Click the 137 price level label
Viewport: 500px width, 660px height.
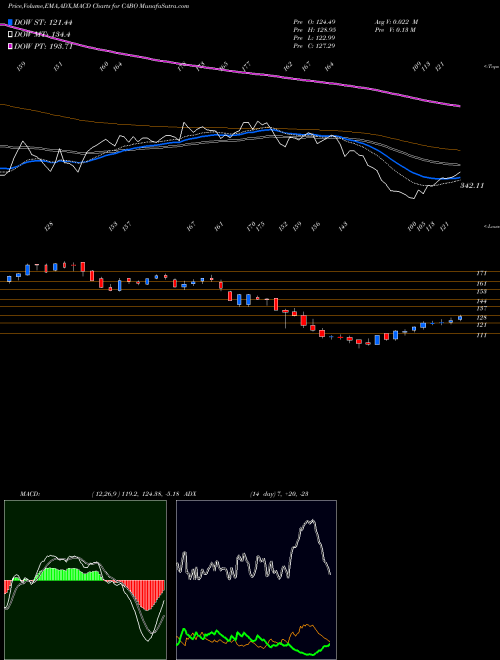(x=481, y=309)
